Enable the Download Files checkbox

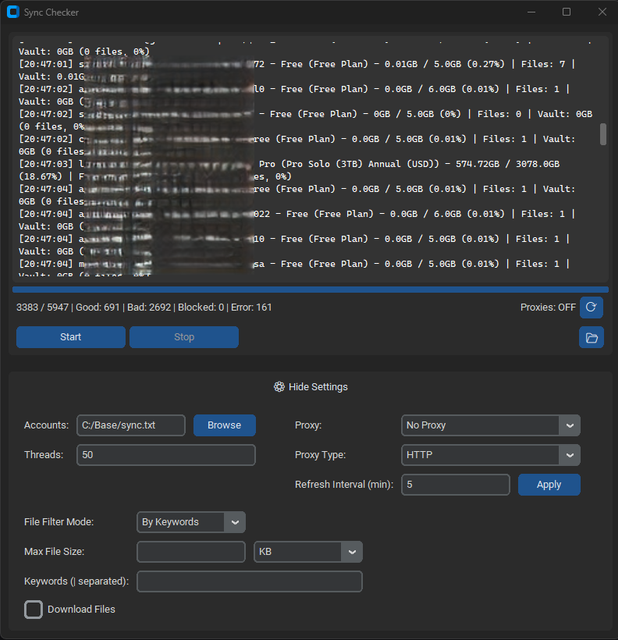(x=34, y=609)
